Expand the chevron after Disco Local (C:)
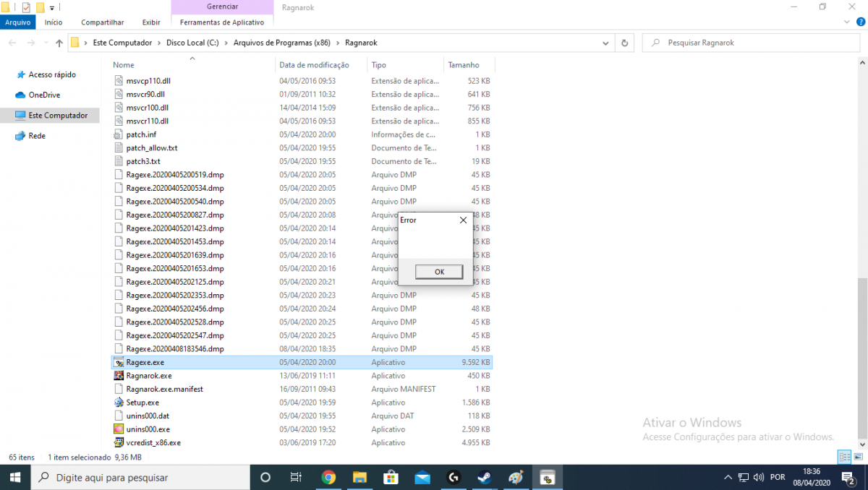 click(x=226, y=43)
